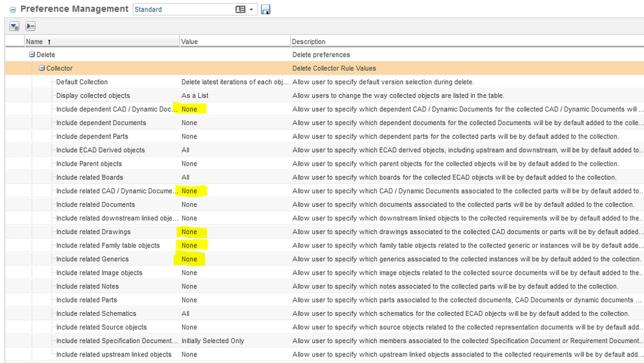The width and height of the screenshot is (644, 363).
Task: Click None value for Include related Generics
Action: pyautogui.click(x=189, y=259)
